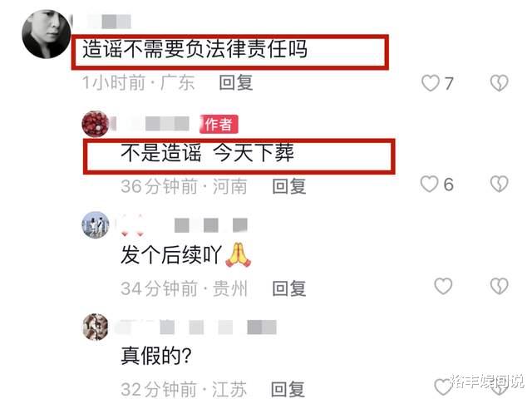Tap the blurred username next to 作者 badge
The height and width of the screenshot is (399, 532).
coord(153,124)
